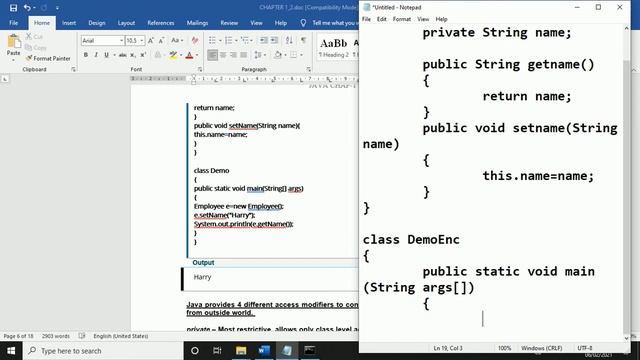Open the Edit menu in Notepad
Viewport: 640px width, 360px height.
tap(382, 19)
